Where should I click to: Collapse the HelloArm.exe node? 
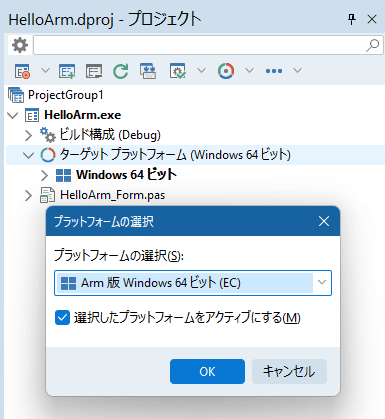(x=13, y=116)
